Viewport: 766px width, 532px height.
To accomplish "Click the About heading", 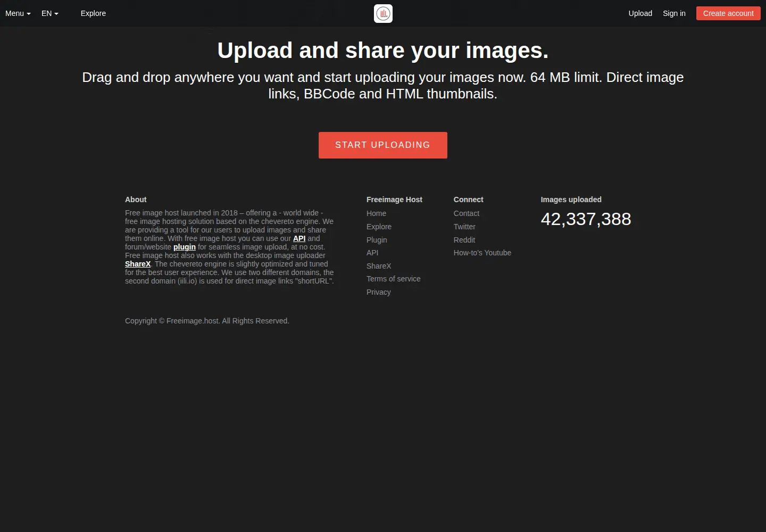I will pos(136,199).
